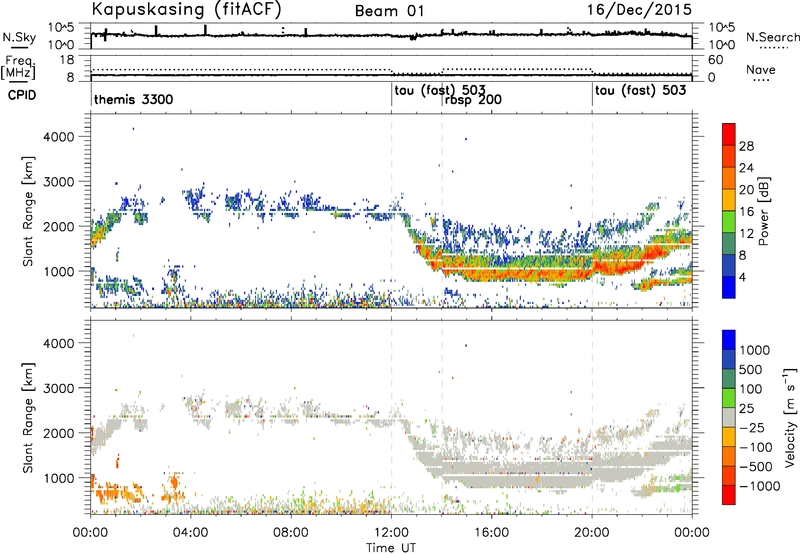Click the '04:00' time tick label

pos(190,533)
